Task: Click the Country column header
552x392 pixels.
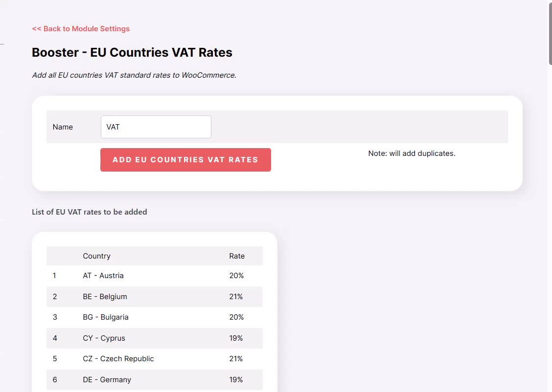Action: [96, 256]
